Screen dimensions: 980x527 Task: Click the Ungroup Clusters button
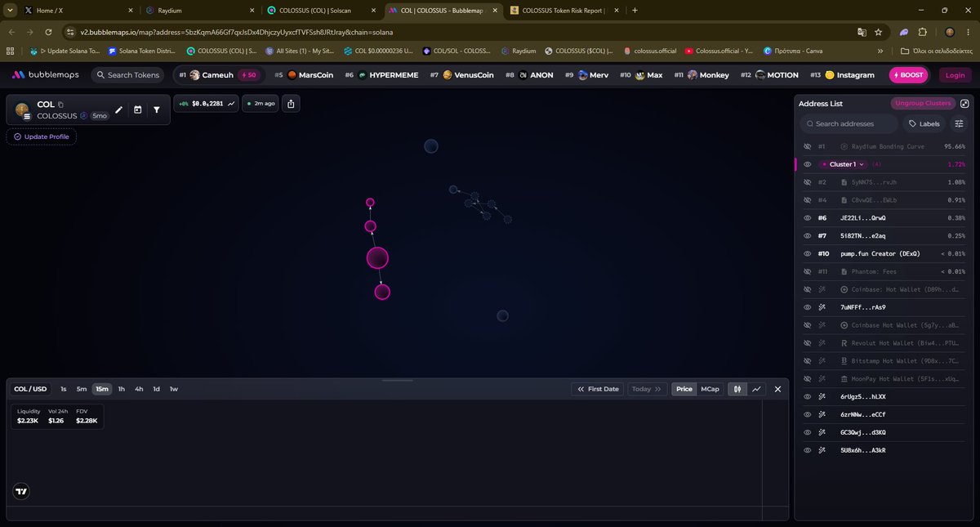coord(922,104)
